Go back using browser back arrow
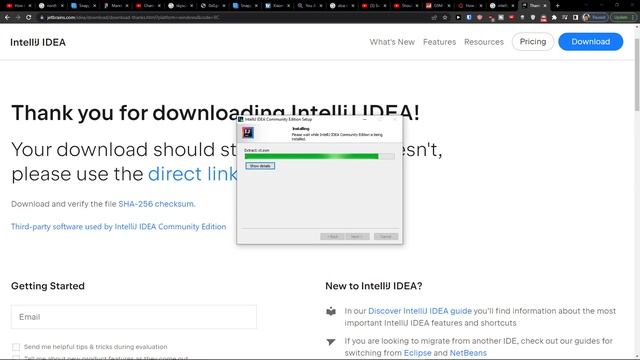Viewport: 640px width, 360px height. pyautogui.click(x=7, y=18)
